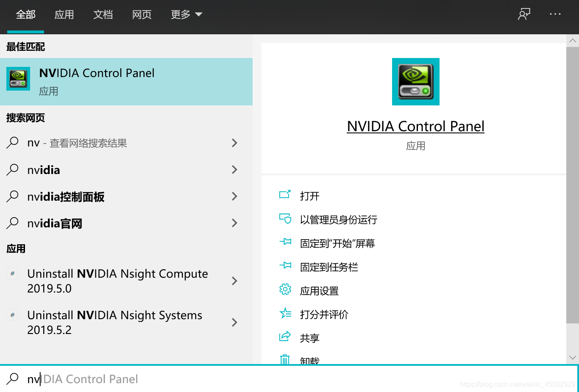Click the 打开 open-window icon
Screen dimensions: 579x392
tap(285, 194)
